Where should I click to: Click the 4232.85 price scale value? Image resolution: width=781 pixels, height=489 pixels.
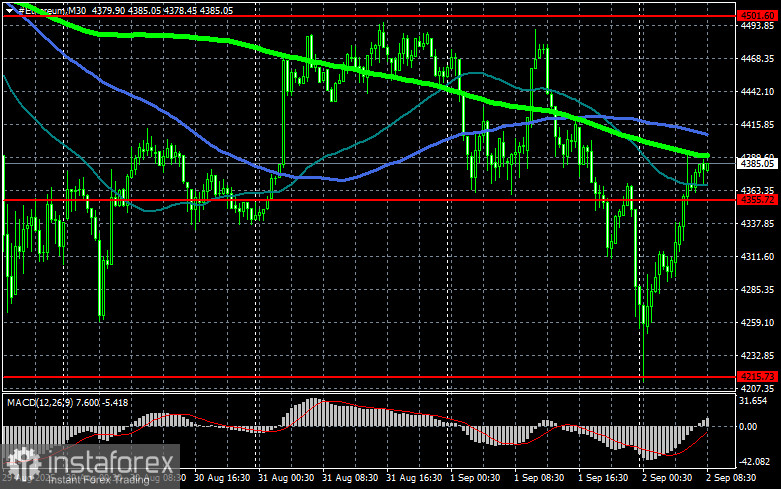click(x=758, y=356)
